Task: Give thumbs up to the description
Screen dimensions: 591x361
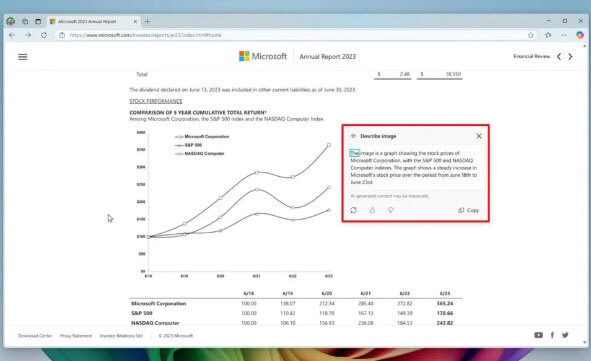Action: pos(372,210)
